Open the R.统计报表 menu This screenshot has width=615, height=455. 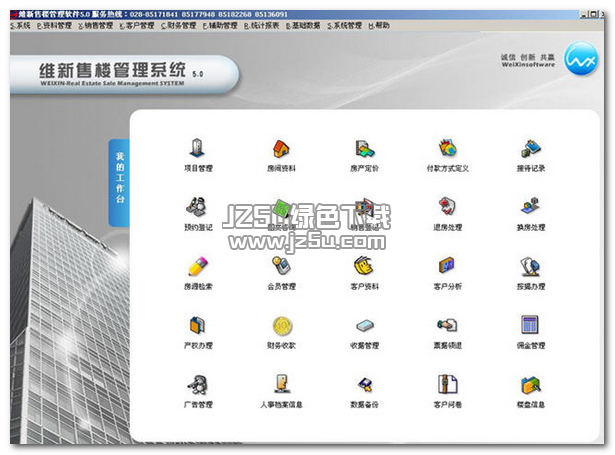coord(262,25)
